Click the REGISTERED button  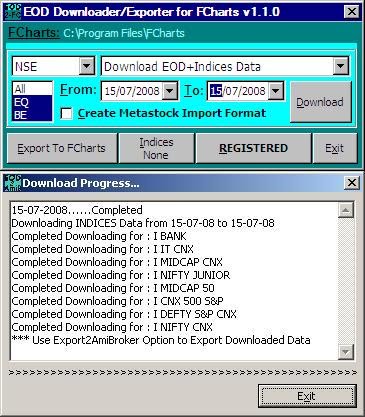click(x=253, y=148)
